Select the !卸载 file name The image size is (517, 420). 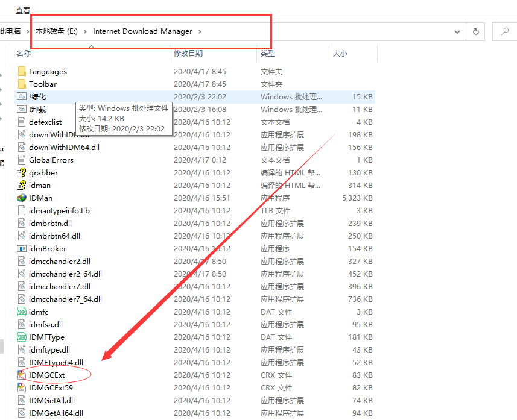click(37, 109)
